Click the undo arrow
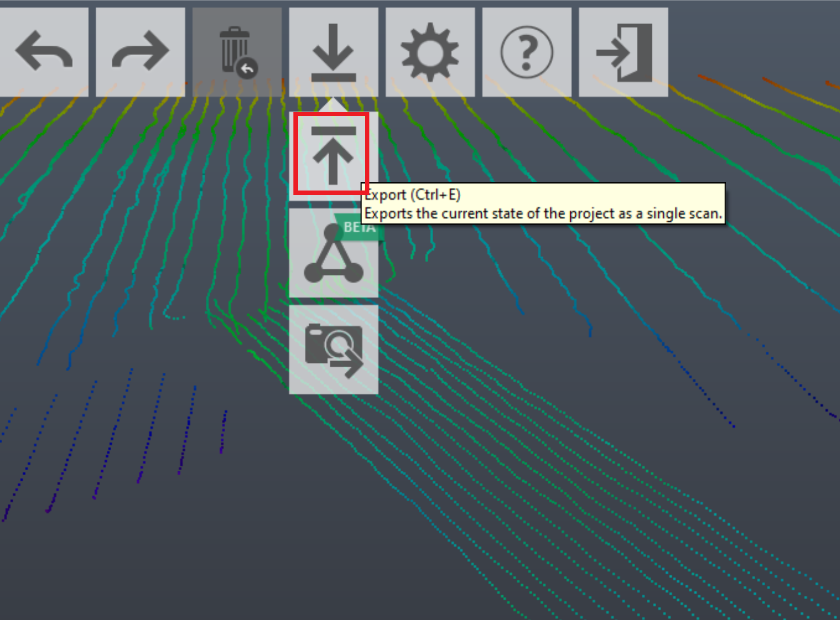 click(x=44, y=51)
